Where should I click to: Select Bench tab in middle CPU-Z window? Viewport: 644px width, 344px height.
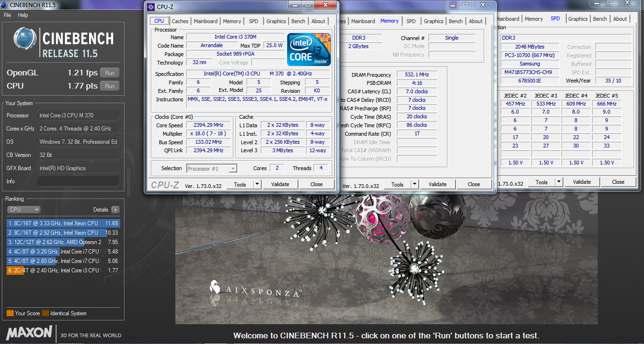456,21
